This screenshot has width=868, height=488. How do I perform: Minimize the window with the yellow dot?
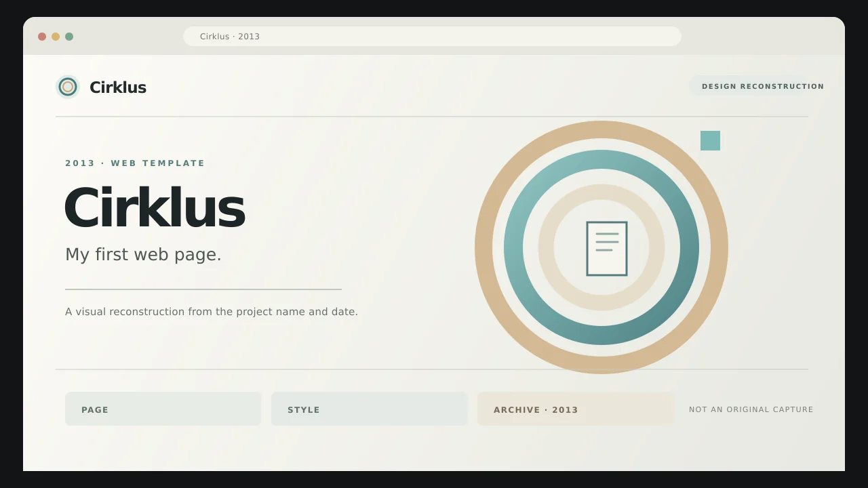[56, 37]
